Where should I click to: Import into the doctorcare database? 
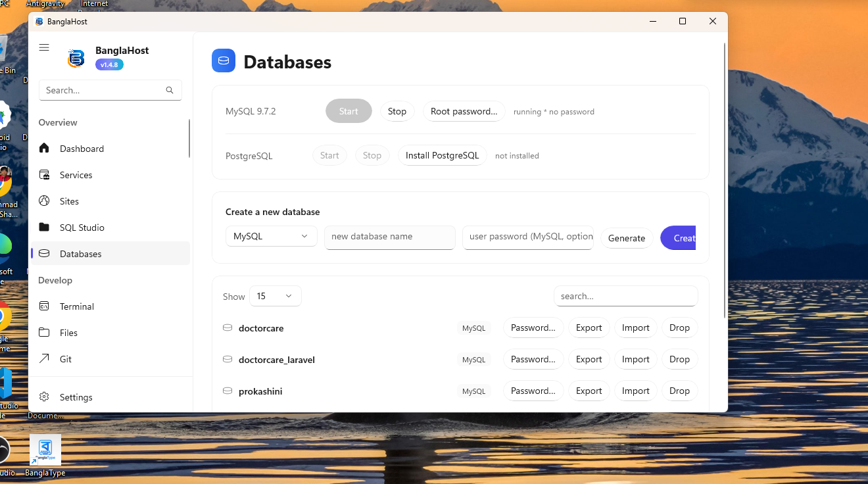coord(636,327)
